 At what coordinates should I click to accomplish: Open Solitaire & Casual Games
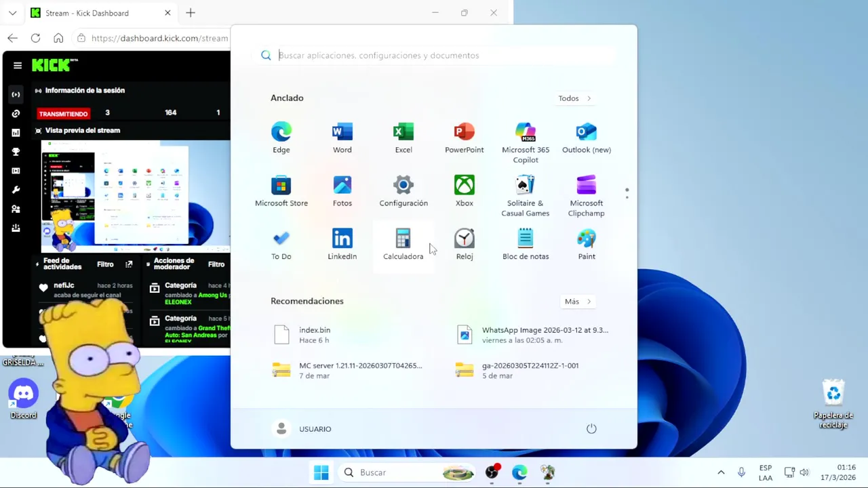click(x=526, y=196)
